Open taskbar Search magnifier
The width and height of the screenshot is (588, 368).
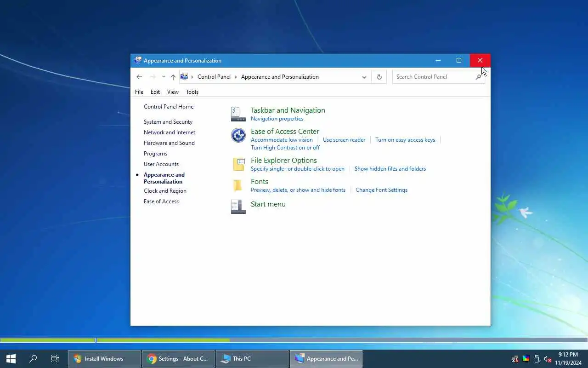click(x=33, y=359)
